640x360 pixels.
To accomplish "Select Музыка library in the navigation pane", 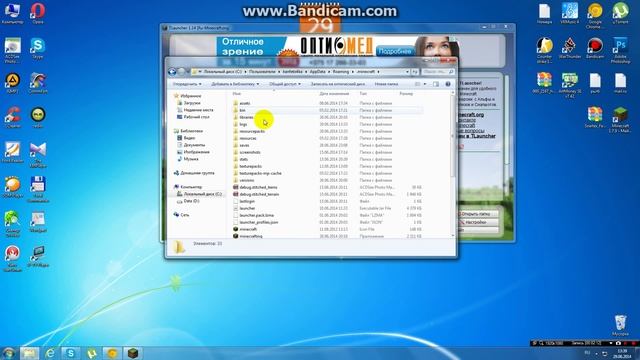I will tap(191, 159).
